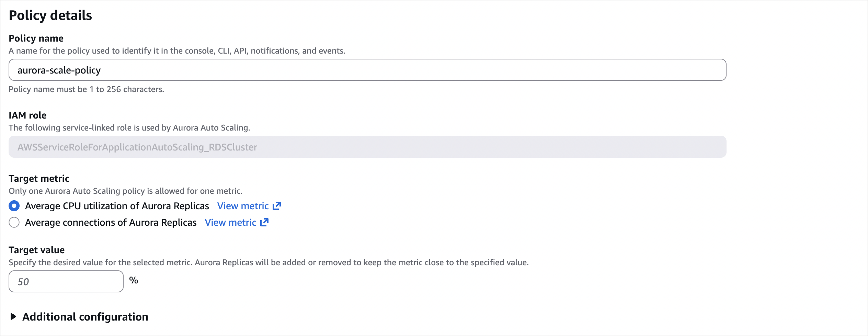Click into the Target value percentage field

[x=66, y=281]
